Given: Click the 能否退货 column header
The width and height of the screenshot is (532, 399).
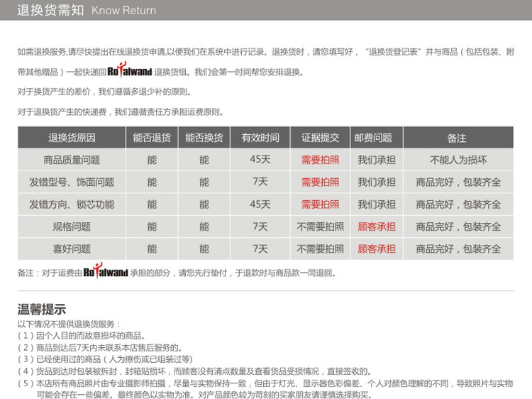Looking at the screenshot, I should 152,138.
